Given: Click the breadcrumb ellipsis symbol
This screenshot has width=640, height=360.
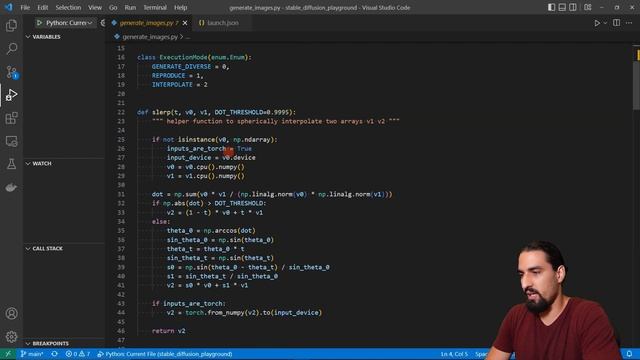Looking at the screenshot, I should click(x=188, y=37).
